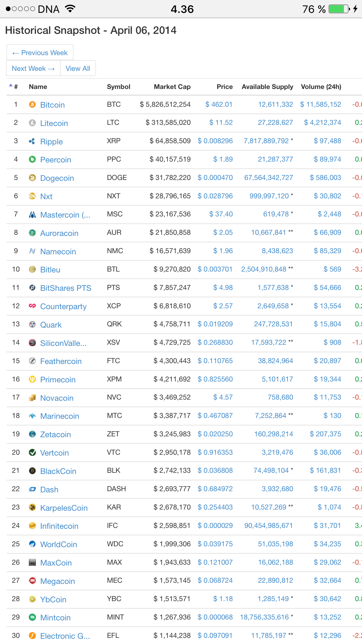Click the Feathercoin logo icon
This screenshot has width=362, height=644.
[x=32, y=361]
